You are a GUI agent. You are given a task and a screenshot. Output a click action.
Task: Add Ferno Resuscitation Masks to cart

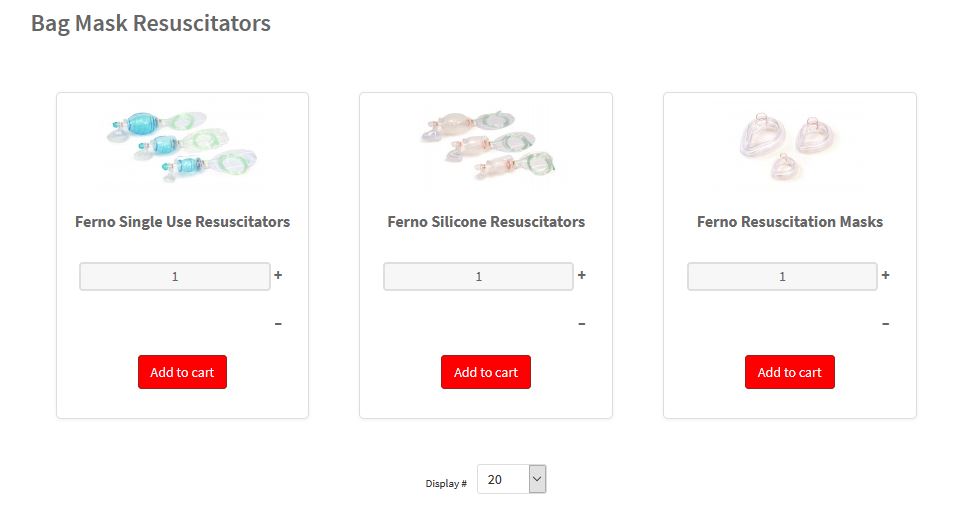pos(790,372)
